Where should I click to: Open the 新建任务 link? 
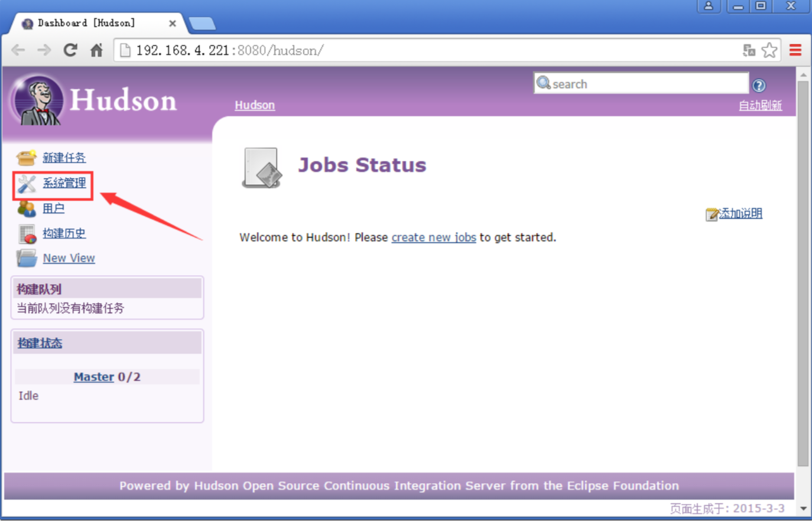(x=64, y=158)
